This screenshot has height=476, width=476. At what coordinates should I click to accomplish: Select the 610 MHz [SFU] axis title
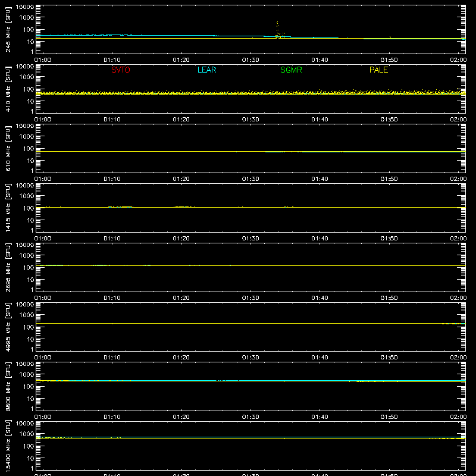point(8,148)
